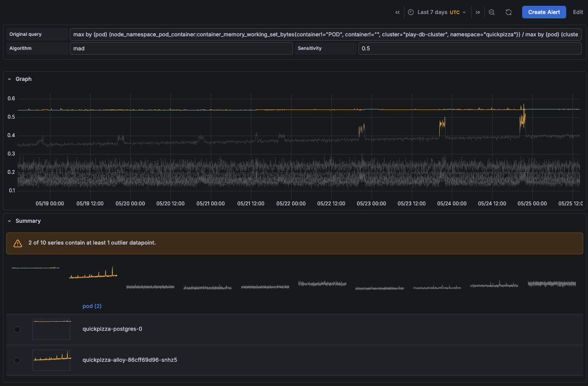Collapse the Summary section
588x386 pixels.
coord(9,221)
